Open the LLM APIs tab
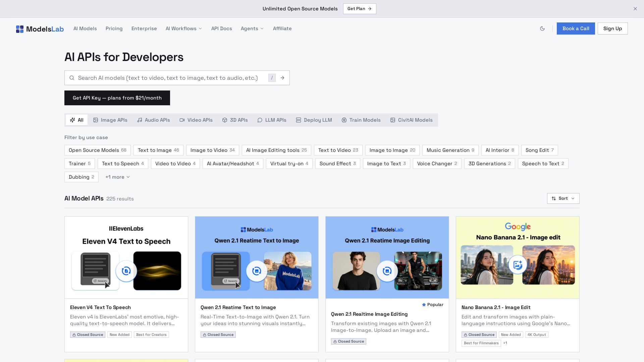The image size is (644, 362). (272, 120)
